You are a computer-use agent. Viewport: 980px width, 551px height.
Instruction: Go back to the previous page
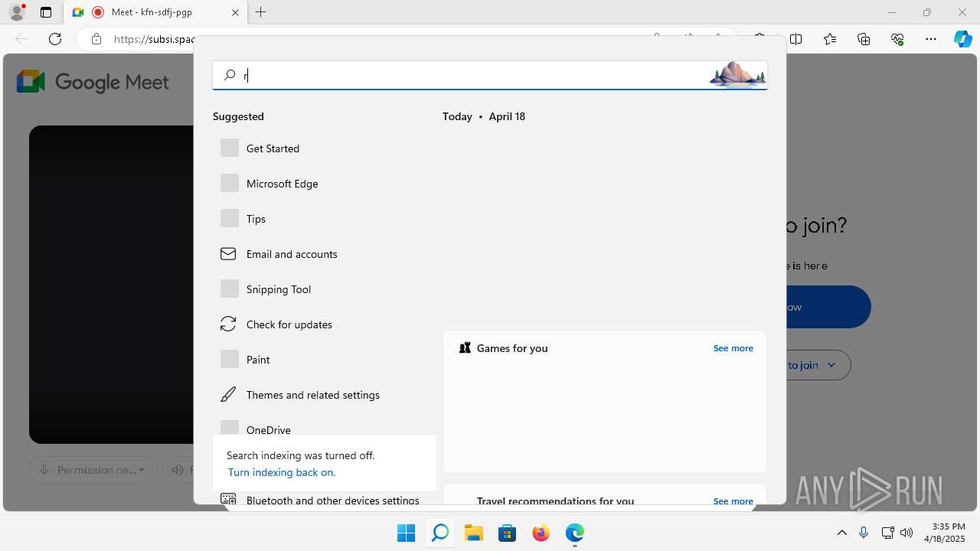coord(21,39)
